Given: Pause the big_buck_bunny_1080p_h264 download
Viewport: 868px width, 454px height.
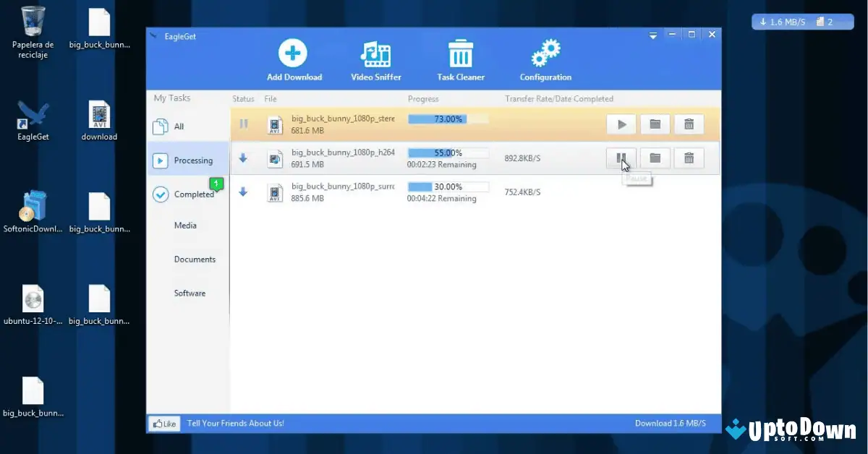Looking at the screenshot, I should tap(621, 158).
